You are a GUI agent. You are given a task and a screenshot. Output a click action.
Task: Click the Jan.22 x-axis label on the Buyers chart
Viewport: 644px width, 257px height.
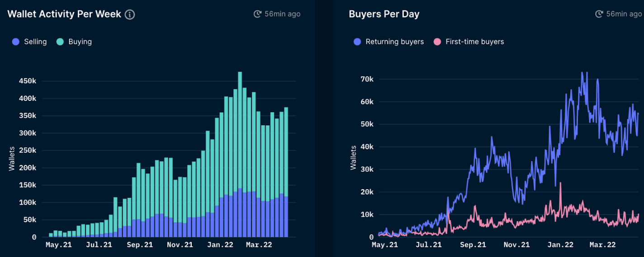pos(560,245)
